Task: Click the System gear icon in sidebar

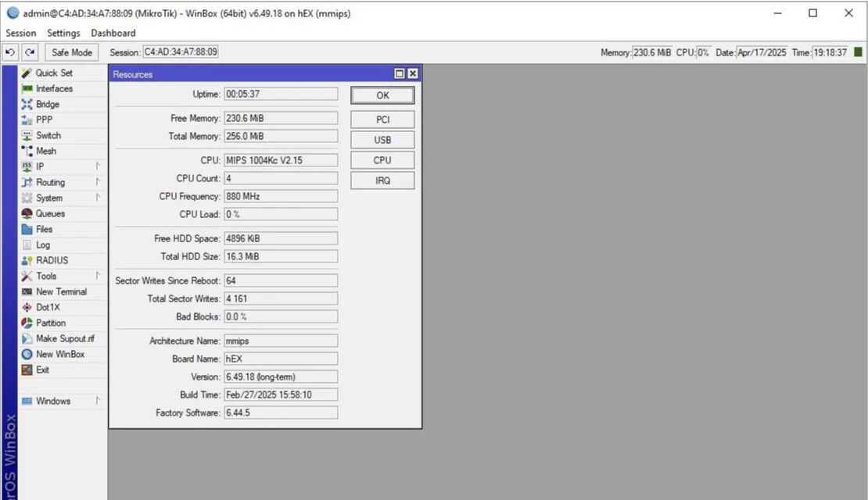Action: (x=27, y=198)
